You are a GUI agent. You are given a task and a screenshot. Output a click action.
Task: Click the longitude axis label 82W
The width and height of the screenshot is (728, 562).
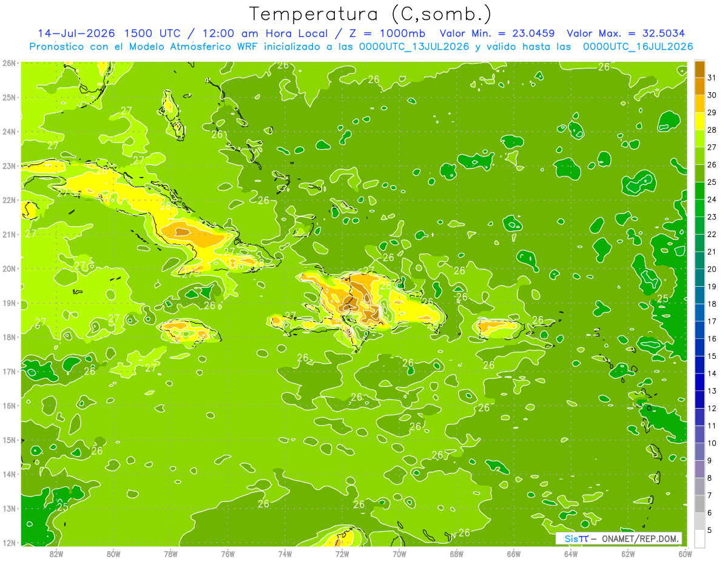click(56, 554)
